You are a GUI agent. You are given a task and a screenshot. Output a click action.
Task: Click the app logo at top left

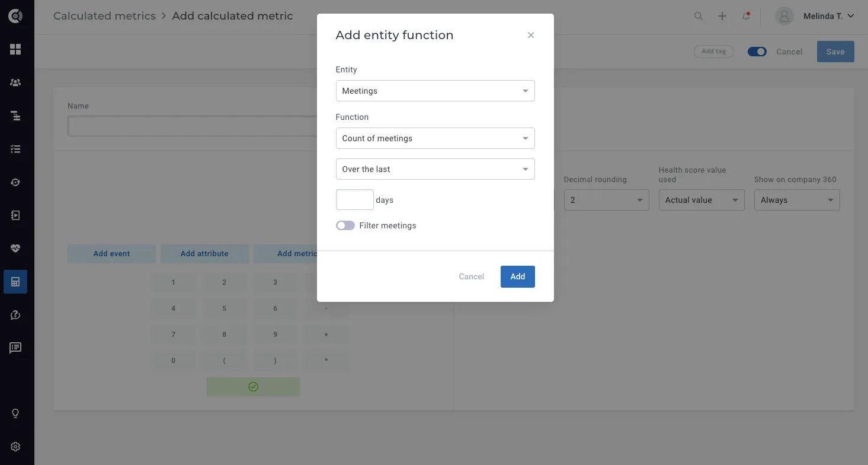[15, 16]
